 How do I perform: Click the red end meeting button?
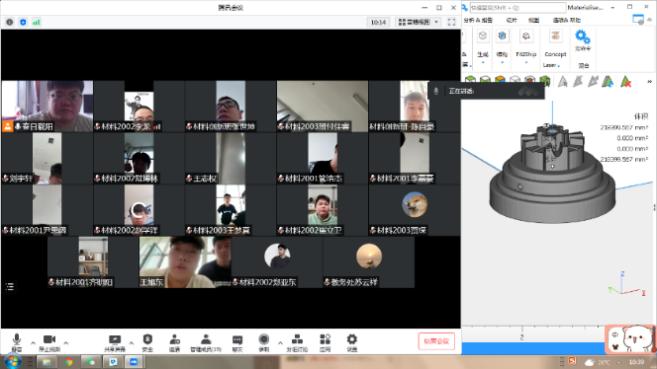[436, 341]
